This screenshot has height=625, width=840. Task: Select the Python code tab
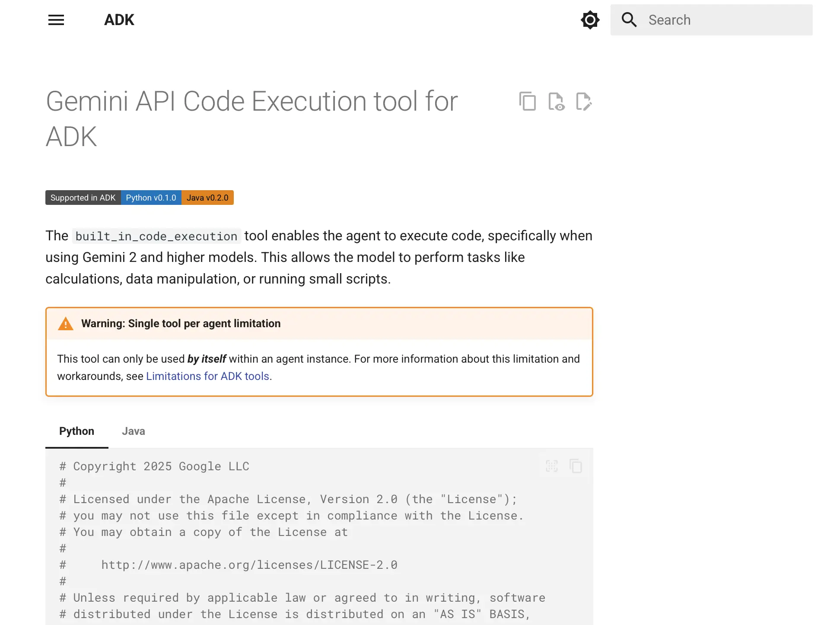point(76,431)
